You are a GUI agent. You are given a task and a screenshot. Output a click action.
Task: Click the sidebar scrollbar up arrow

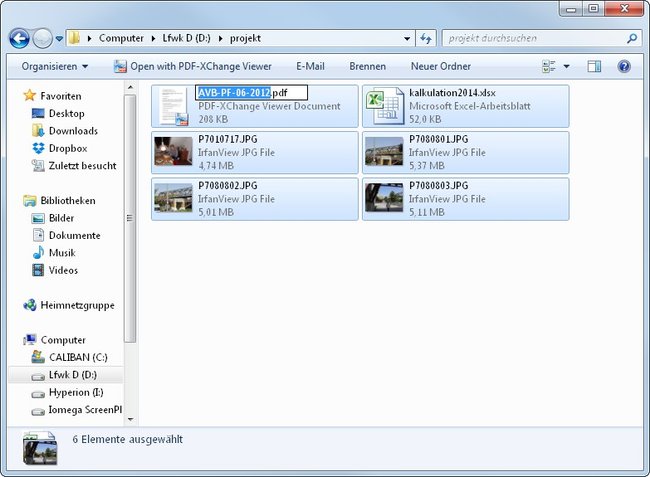coord(130,87)
